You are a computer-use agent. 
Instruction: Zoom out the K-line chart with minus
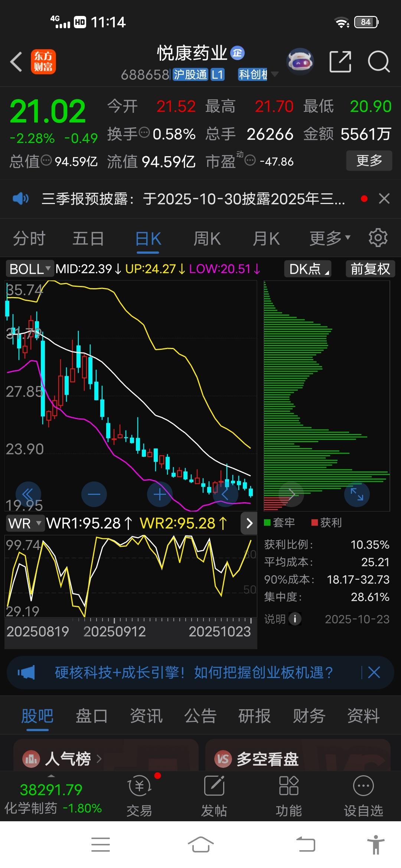click(94, 494)
